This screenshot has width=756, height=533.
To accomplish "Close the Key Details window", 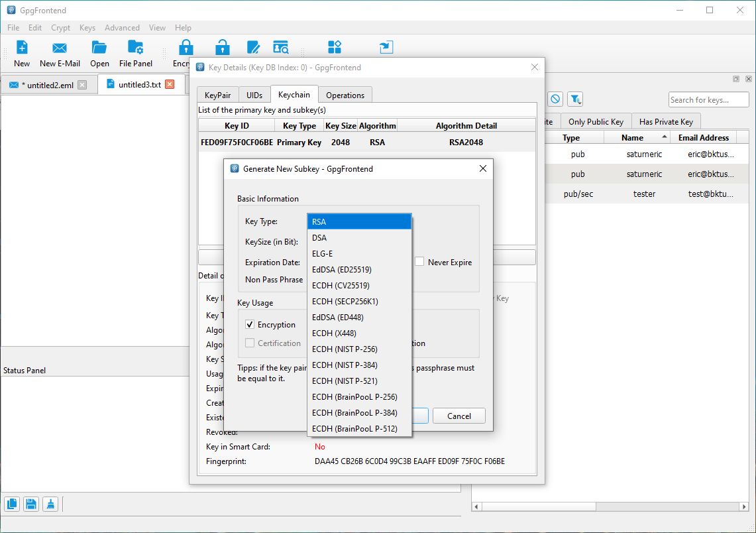I will point(534,67).
